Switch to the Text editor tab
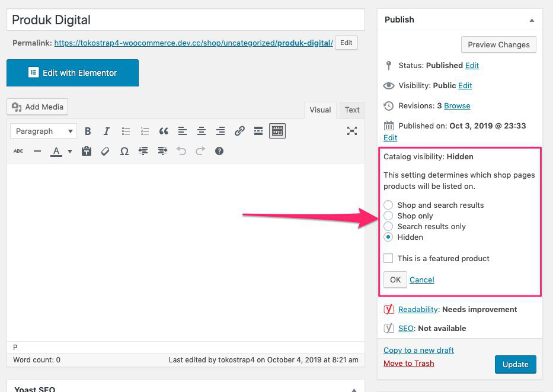553x392 pixels. tap(352, 110)
